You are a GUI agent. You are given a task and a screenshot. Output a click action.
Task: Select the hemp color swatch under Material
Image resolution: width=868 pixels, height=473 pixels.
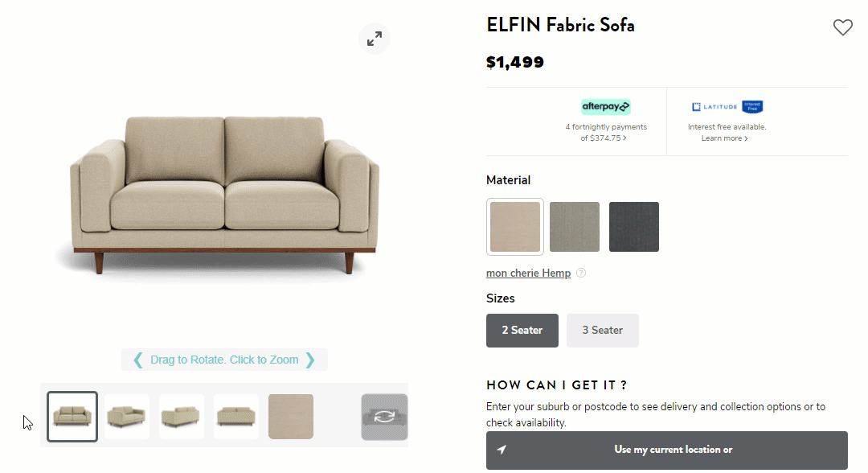coord(514,226)
